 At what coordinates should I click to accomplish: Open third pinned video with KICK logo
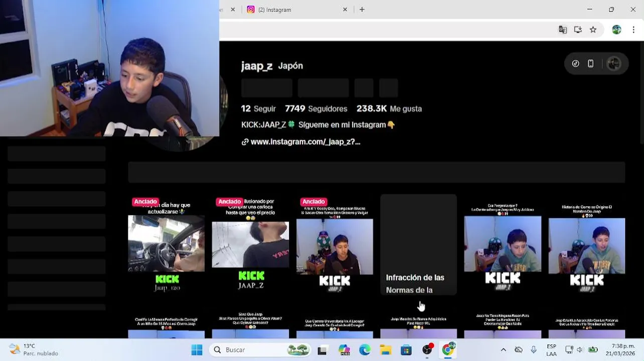335,244
